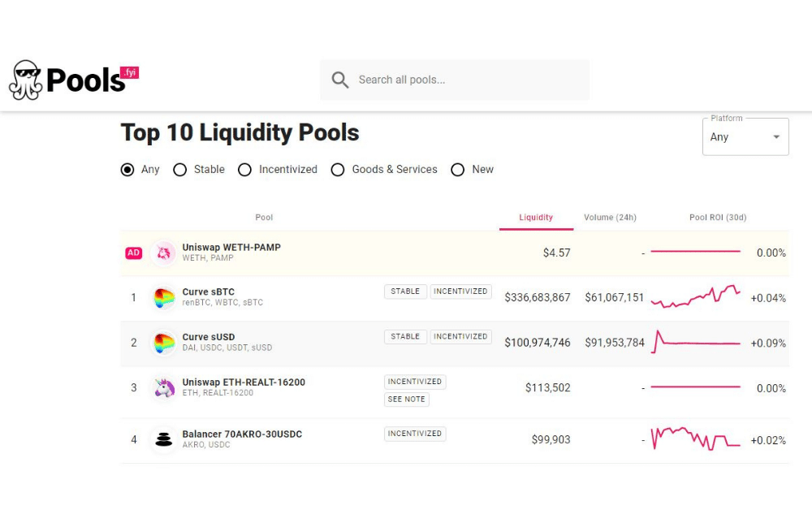Click the WETH, PAMP token list
812x510 pixels.
208,258
